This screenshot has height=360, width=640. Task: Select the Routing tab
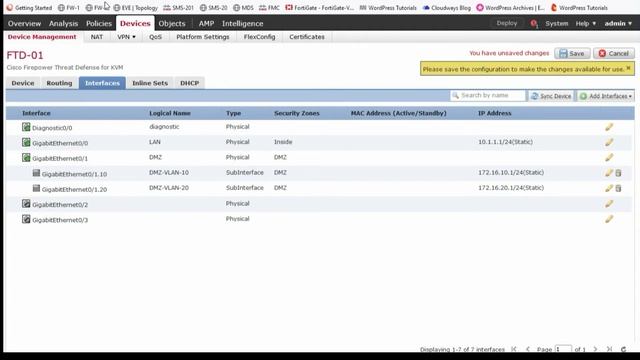(59, 83)
